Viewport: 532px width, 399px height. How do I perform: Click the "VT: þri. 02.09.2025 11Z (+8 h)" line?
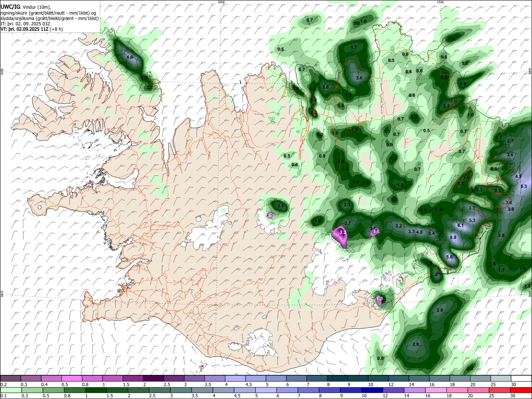(32, 29)
